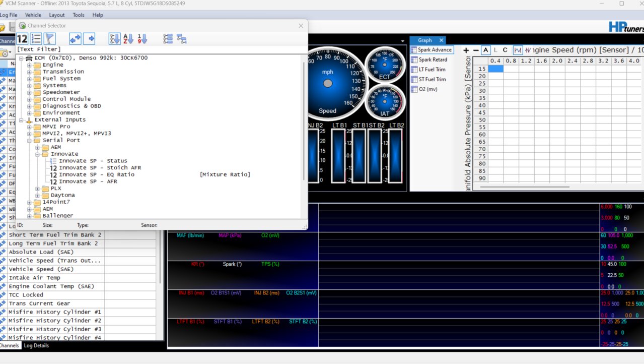Open the Help menu
This screenshot has height=364, width=644.
point(98,15)
